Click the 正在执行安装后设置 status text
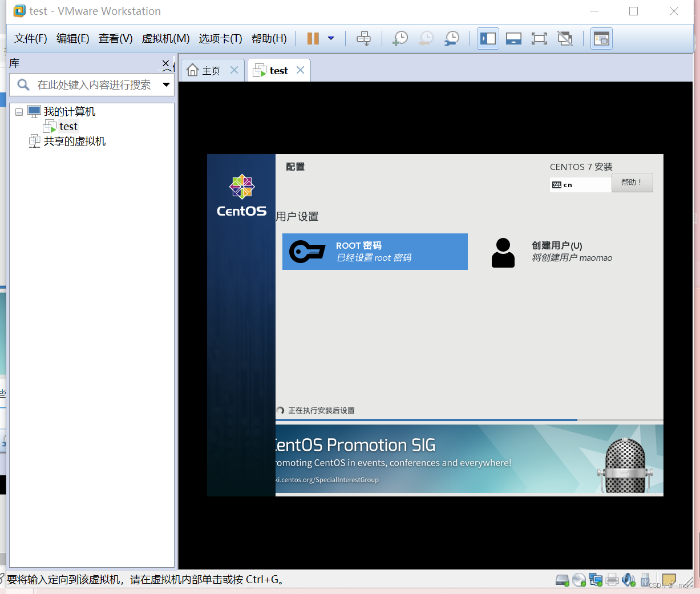 pos(321,410)
